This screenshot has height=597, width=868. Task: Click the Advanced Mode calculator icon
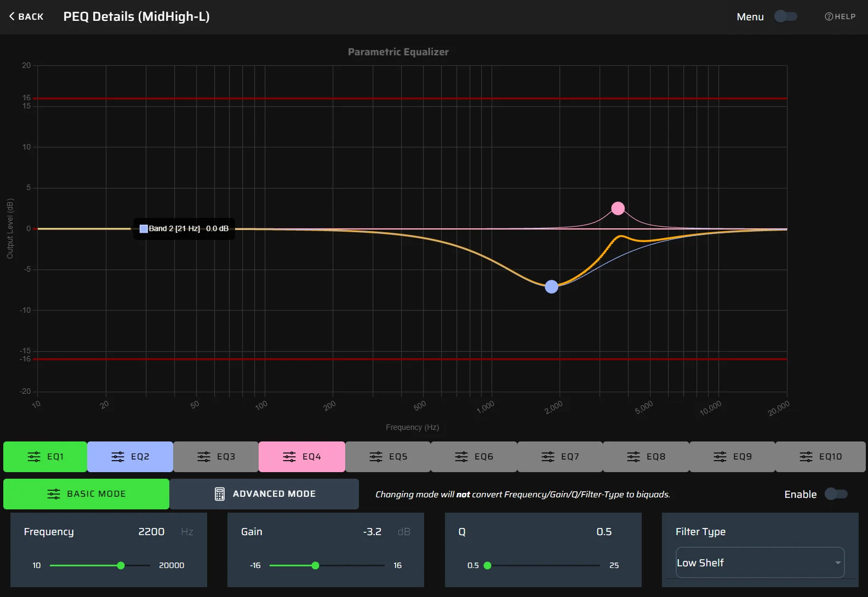pyautogui.click(x=220, y=494)
